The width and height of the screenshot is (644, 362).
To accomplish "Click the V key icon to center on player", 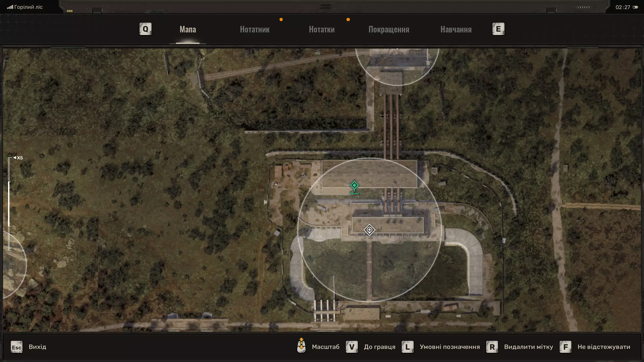I will tap(351, 347).
